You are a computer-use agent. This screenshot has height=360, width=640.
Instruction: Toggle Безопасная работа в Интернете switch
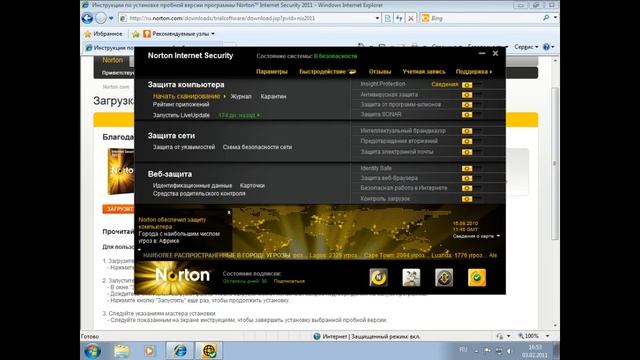(x=471, y=188)
